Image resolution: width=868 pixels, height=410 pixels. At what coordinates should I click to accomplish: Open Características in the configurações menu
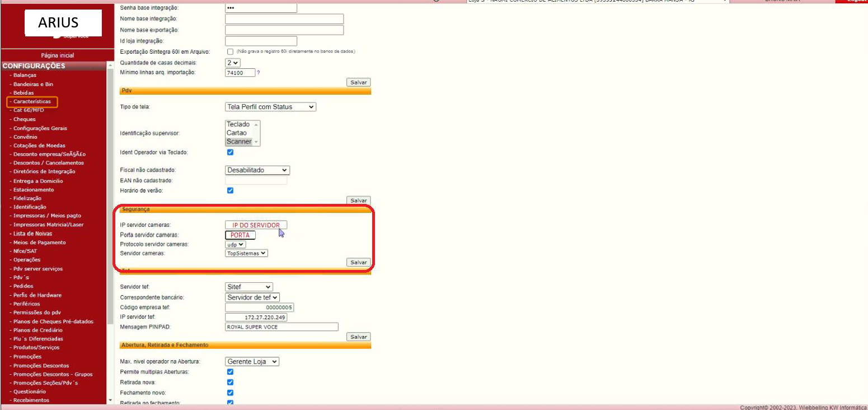coord(32,102)
